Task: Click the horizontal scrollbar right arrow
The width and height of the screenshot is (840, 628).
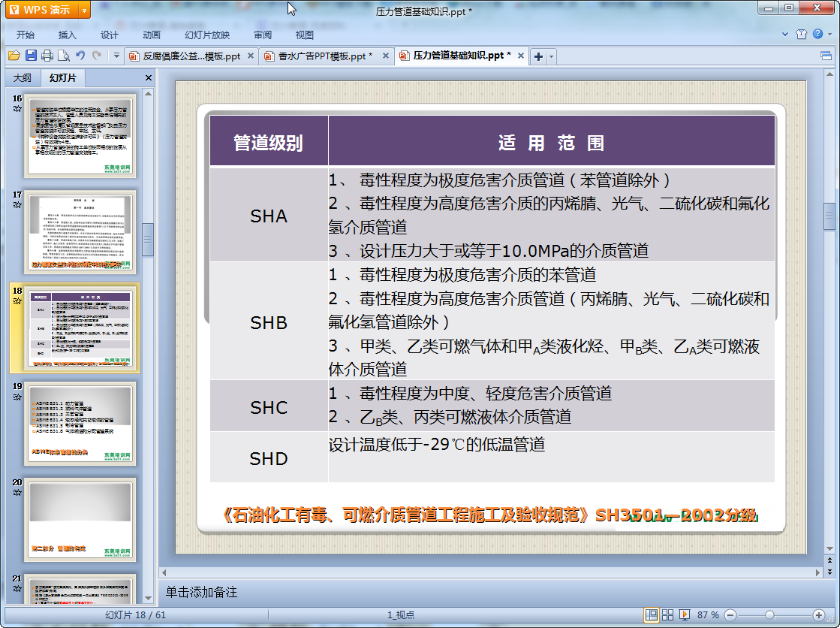Action: (817, 572)
